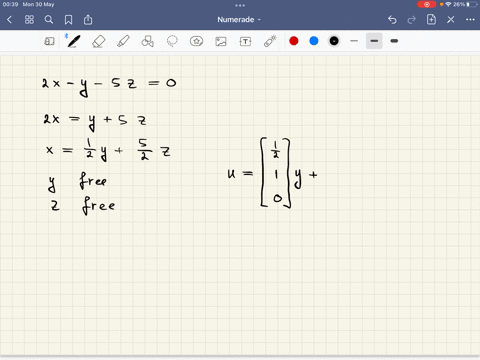Select the Lasso tool
The image size is (480, 360).
coord(172,41)
